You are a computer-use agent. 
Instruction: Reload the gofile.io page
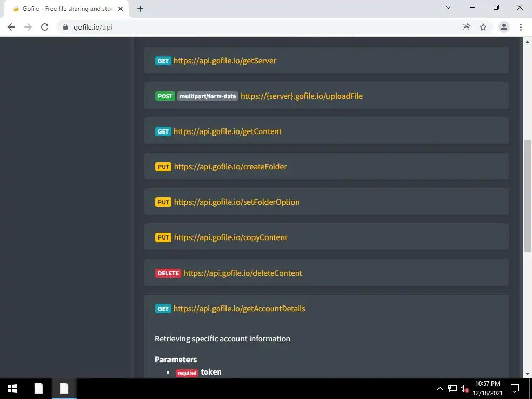click(x=45, y=27)
